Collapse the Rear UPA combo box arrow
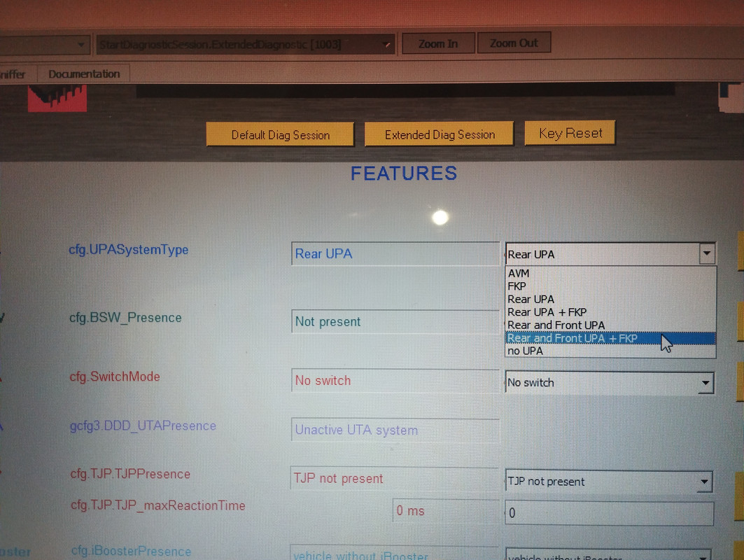Image resolution: width=744 pixels, height=560 pixels. tap(706, 253)
